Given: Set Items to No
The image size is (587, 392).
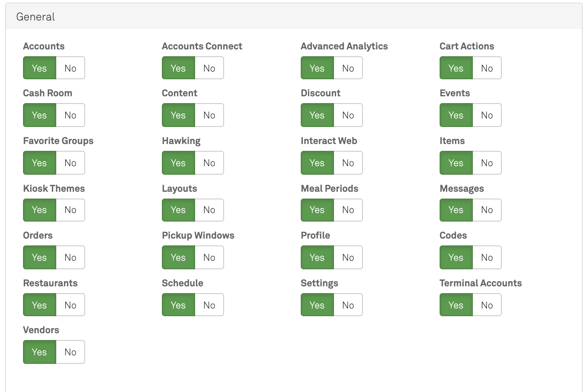Looking at the screenshot, I should 487,163.
